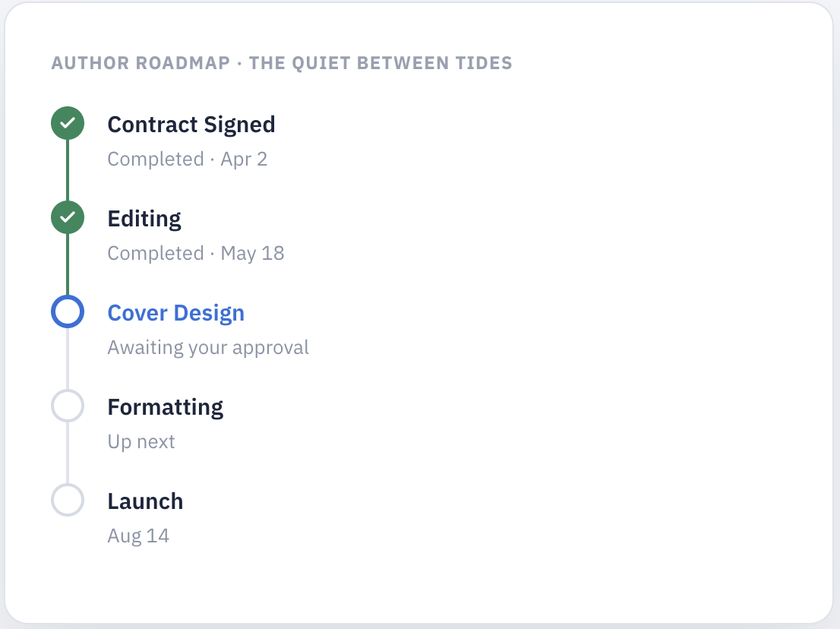840x629 pixels.
Task: Open the Cover Design step title
Action: tap(175, 314)
